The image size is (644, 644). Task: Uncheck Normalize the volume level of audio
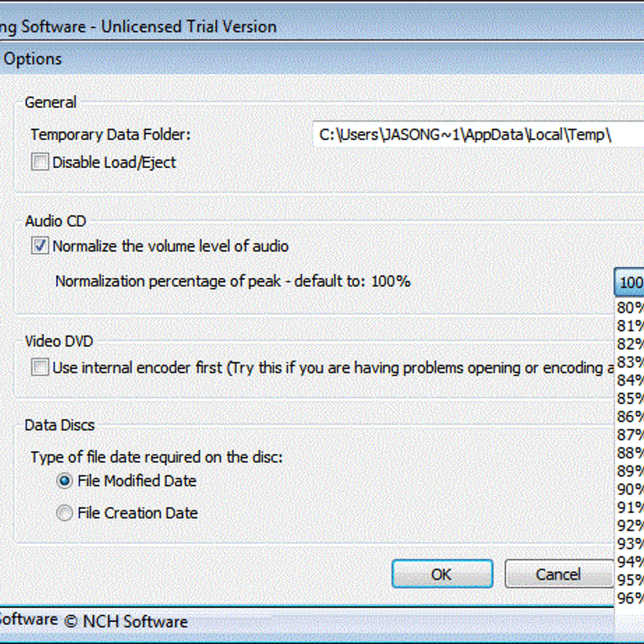coord(40,246)
